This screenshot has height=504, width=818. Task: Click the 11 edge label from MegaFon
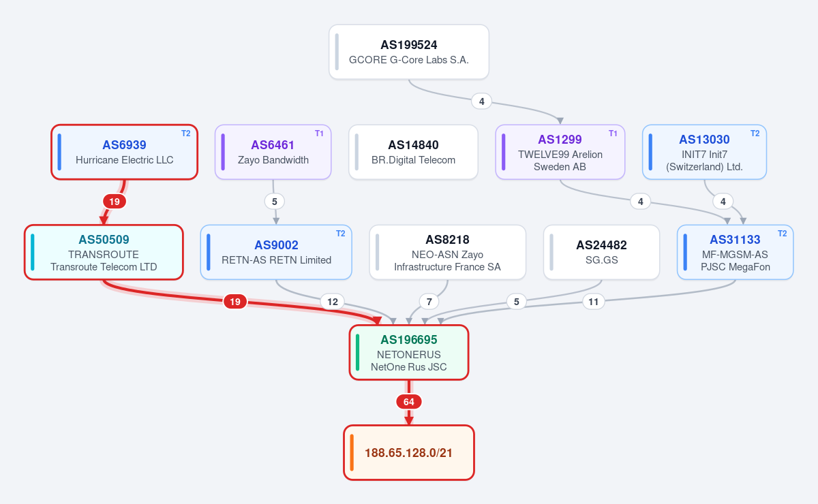[x=594, y=302]
